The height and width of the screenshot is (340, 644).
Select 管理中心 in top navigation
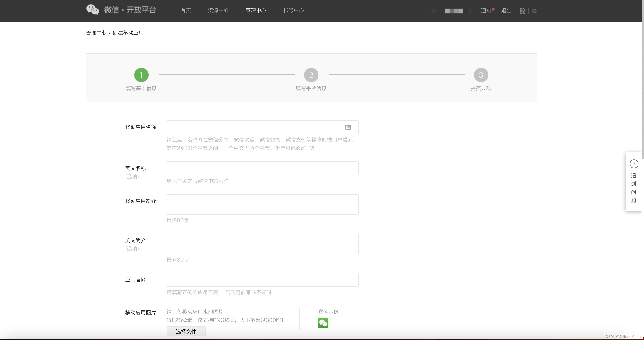click(x=256, y=11)
